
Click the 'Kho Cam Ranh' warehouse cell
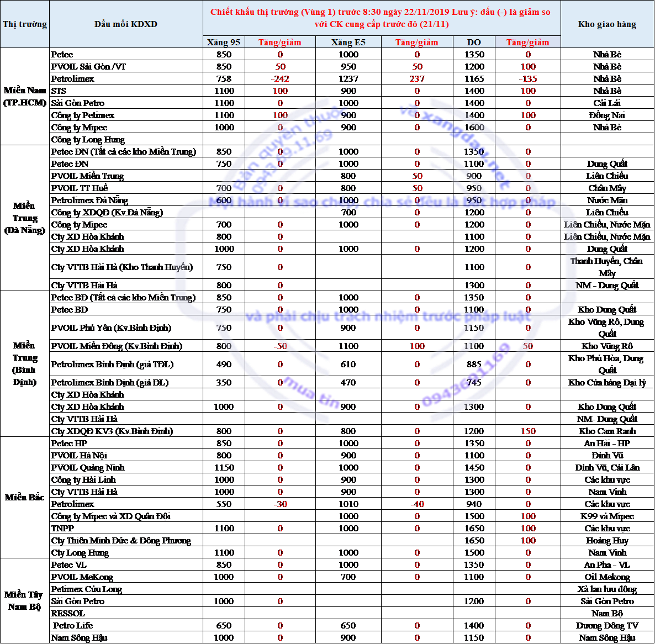(x=607, y=431)
